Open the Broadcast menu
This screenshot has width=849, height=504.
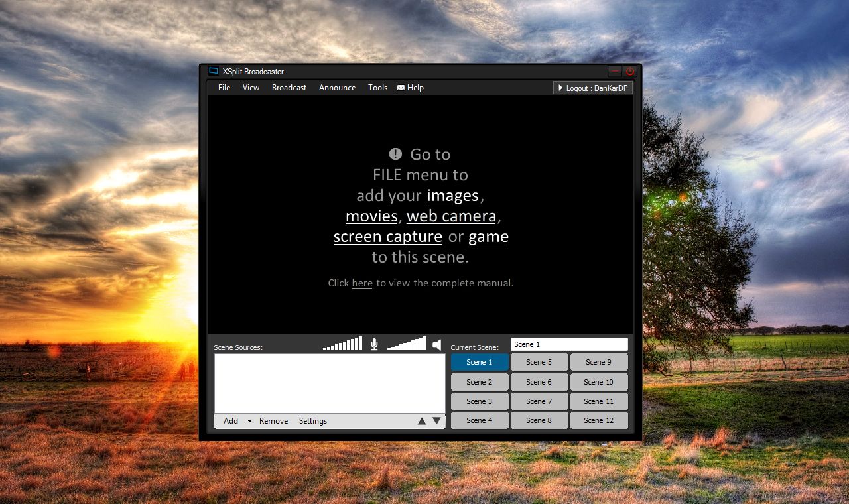(x=289, y=88)
